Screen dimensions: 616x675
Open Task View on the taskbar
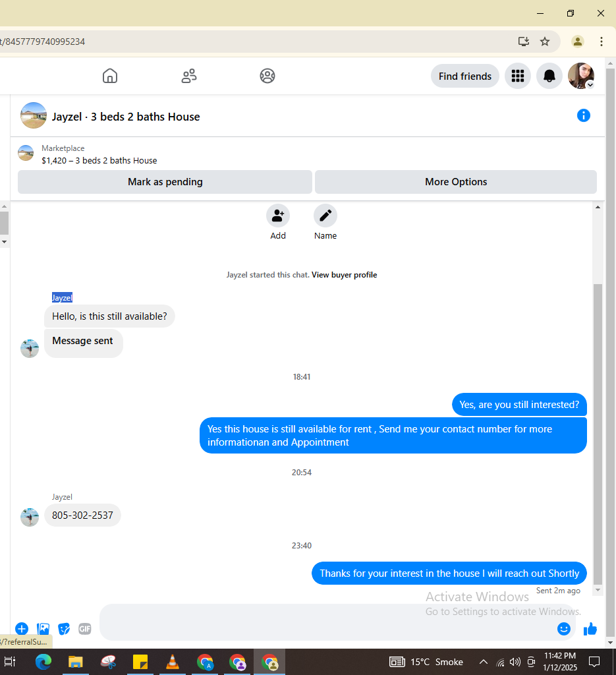click(x=9, y=662)
